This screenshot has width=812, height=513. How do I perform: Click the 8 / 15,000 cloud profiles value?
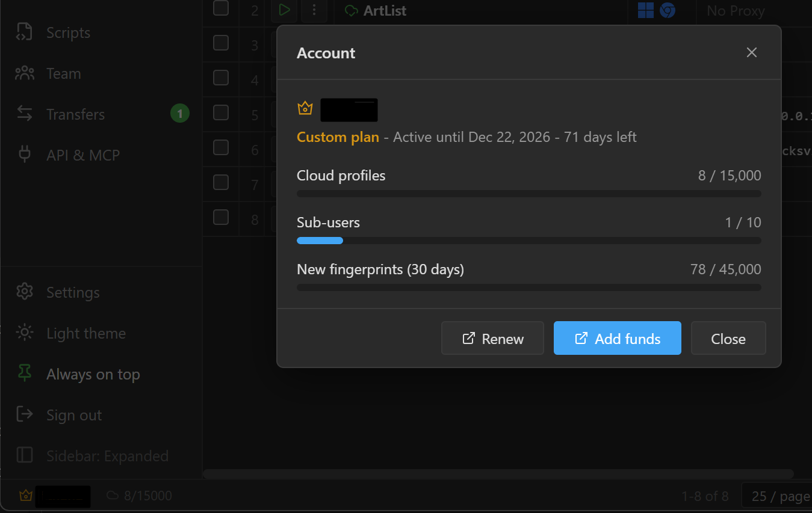pyautogui.click(x=730, y=176)
